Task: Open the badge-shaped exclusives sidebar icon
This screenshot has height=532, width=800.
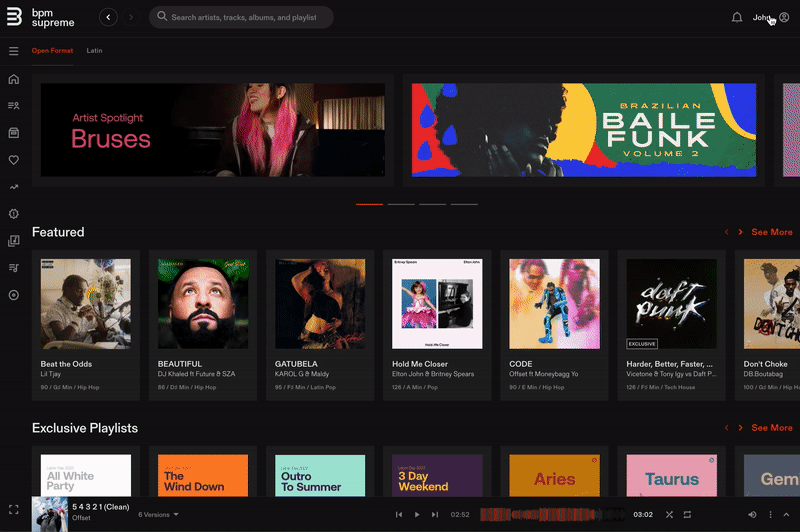Action: 14,214
